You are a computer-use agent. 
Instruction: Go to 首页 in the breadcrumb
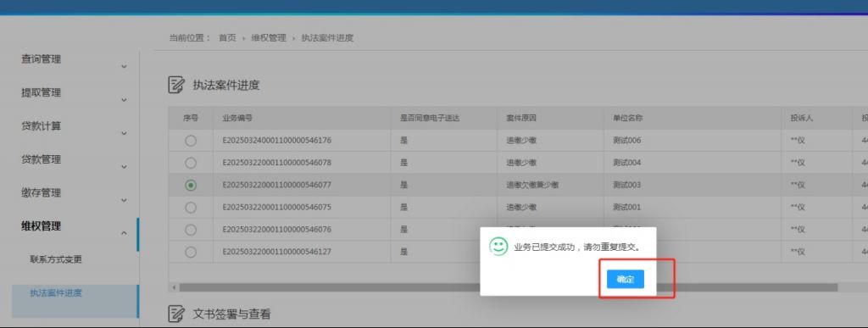point(227,37)
